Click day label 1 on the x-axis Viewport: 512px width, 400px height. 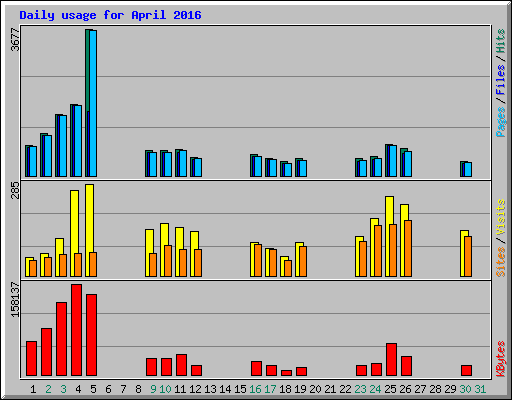(33, 389)
